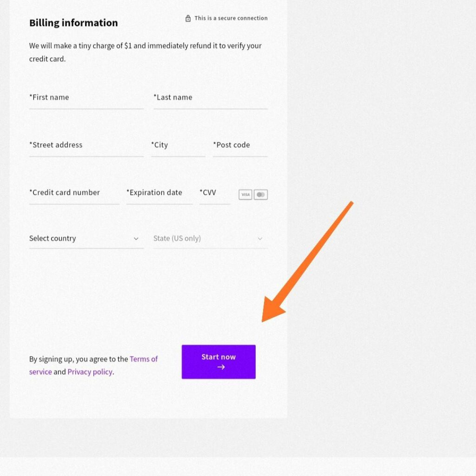Viewport: 476px width, 476px height.
Task: Click the Mastercard card icon
Action: coord(260,194)
